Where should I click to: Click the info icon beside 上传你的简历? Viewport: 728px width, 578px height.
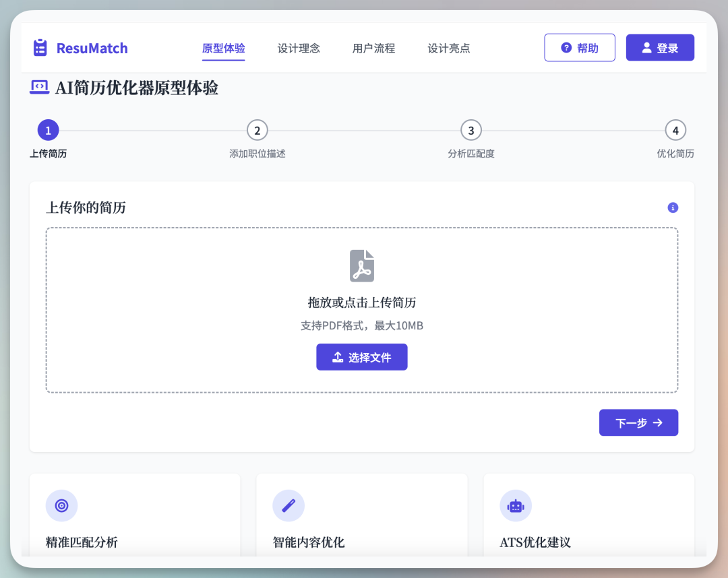coord(672,207)
